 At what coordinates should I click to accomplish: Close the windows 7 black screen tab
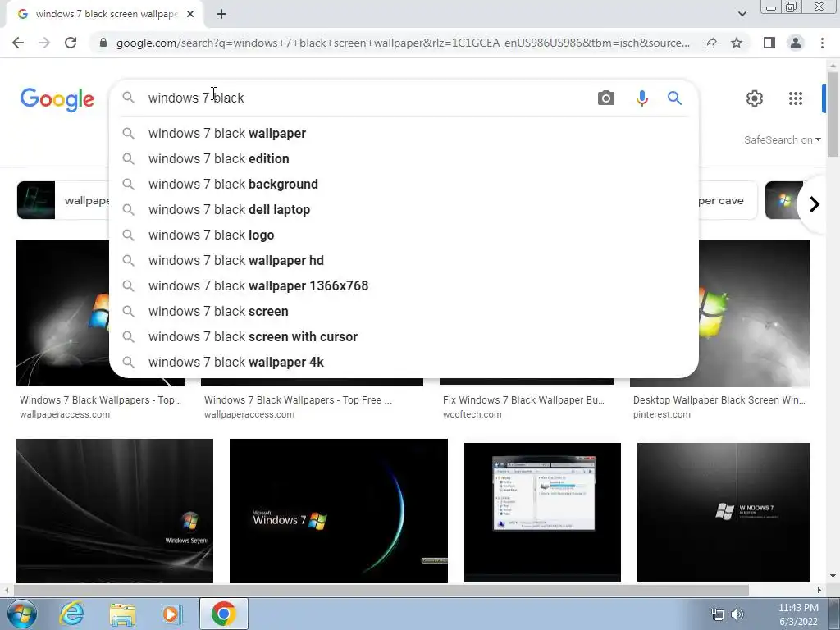(x=190, y=15)
